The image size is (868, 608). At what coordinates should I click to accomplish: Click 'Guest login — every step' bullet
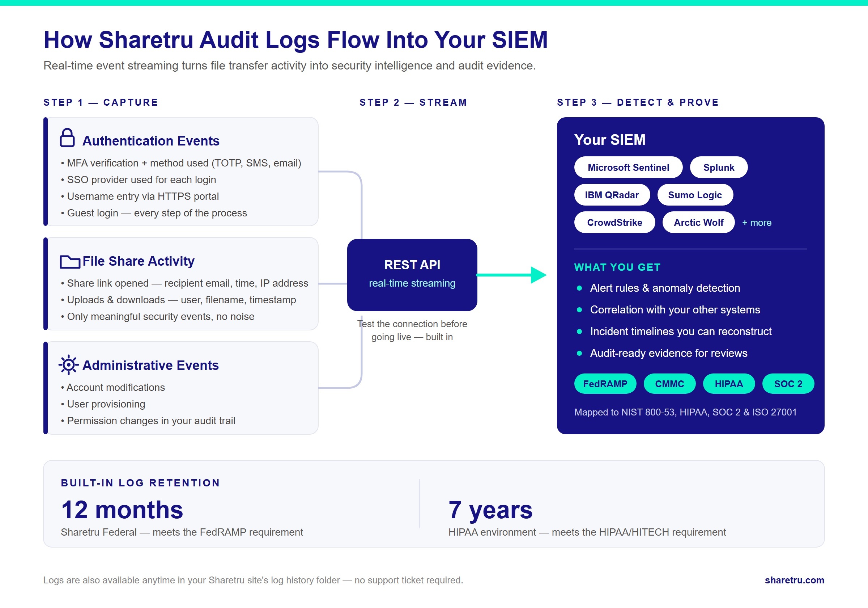click(154, 213)
